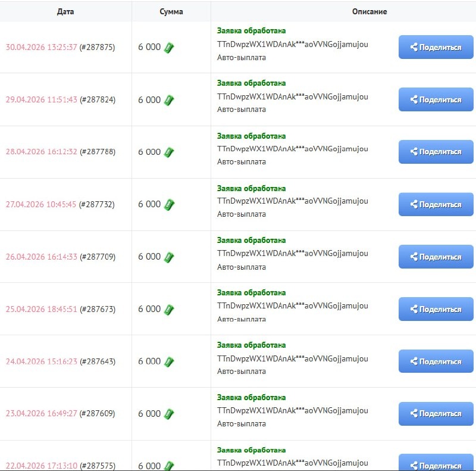Share the payout #287643
The width and height of the screenshot is (476, 471).
tap(436, 361)
